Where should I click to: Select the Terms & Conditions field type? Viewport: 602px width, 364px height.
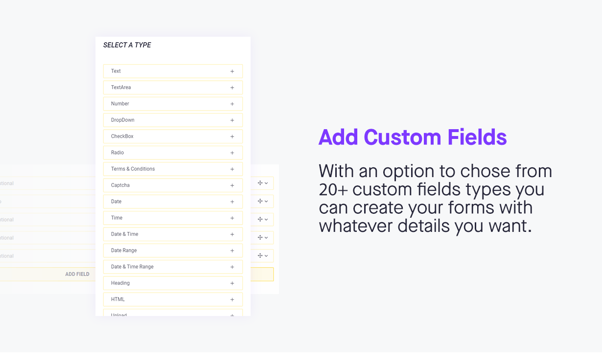(x=173, y=169)
